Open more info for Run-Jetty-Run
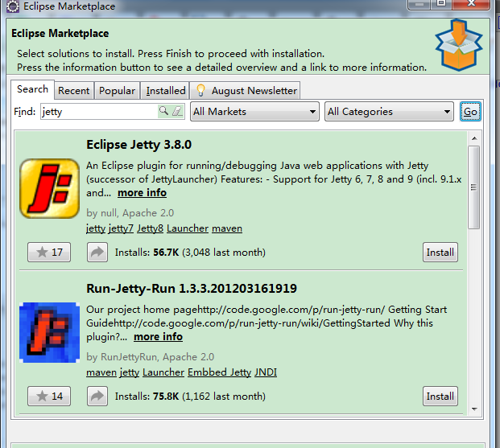Image resolution: width=500 pixels, height=448 pixels. coord(158,337)
